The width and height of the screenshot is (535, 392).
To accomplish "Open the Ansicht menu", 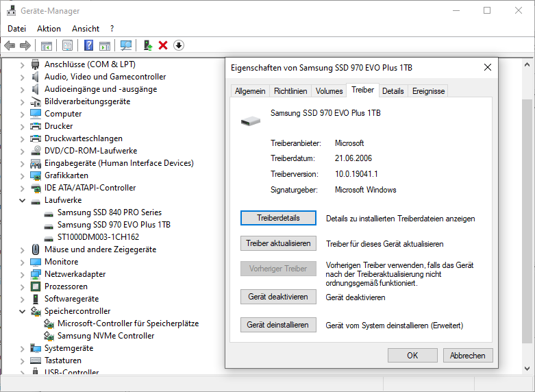I will tap(86, 29).
